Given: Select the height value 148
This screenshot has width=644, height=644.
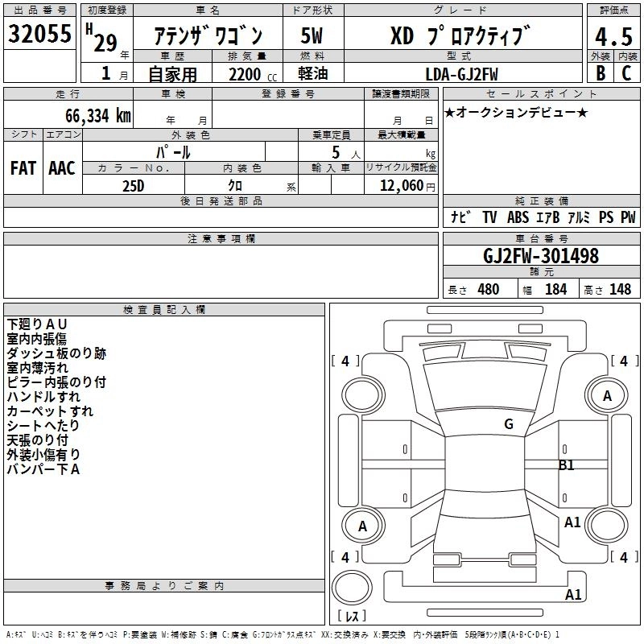Looking at the screenshot, I should point(620,290).
